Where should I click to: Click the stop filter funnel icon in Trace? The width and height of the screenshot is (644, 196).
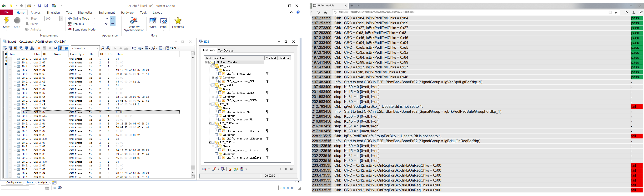pyautogui.click(x=26, y=48)
